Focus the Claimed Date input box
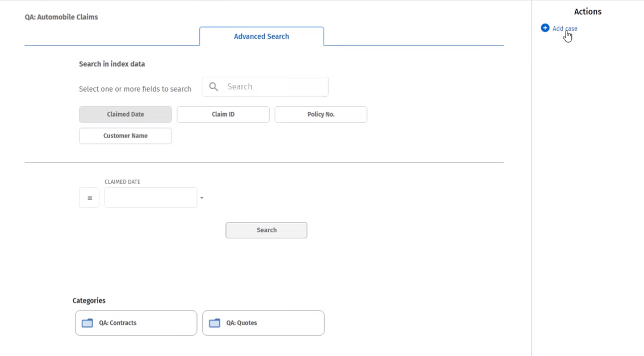The image size is (644, 356). click(150, 198)
